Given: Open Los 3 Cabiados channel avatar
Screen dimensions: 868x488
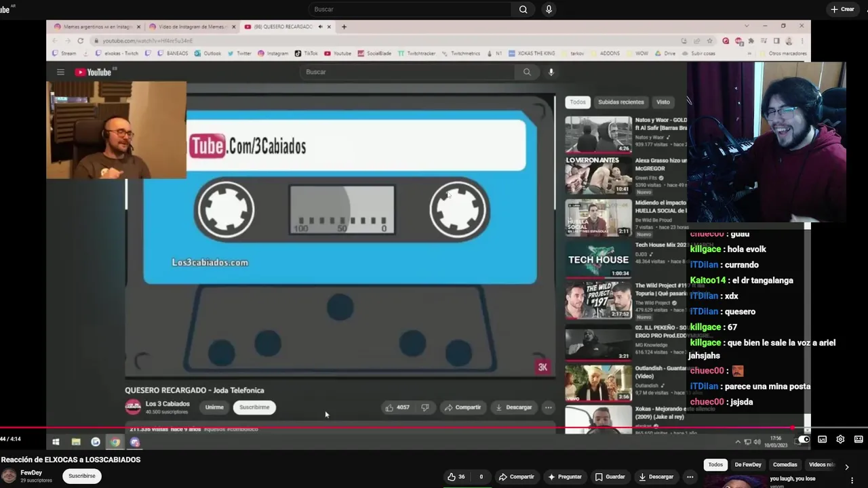Looking at the screenshot, I should 133,407.
